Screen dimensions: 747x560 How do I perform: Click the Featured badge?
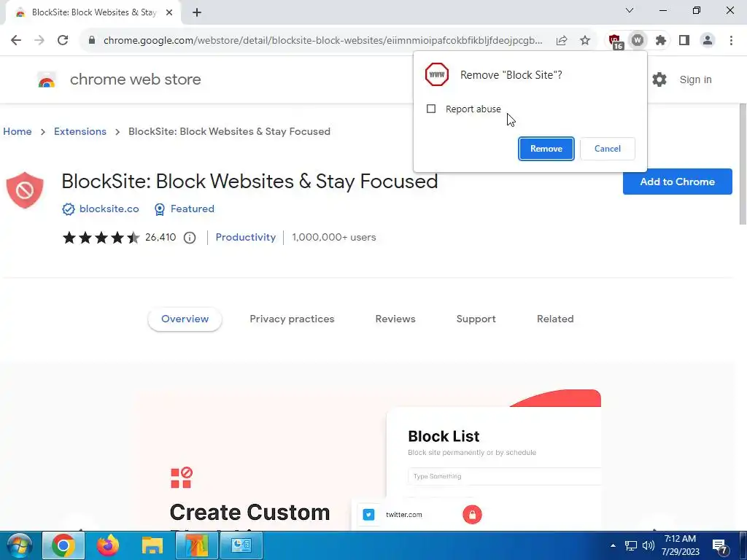click(x=185, y=209)
